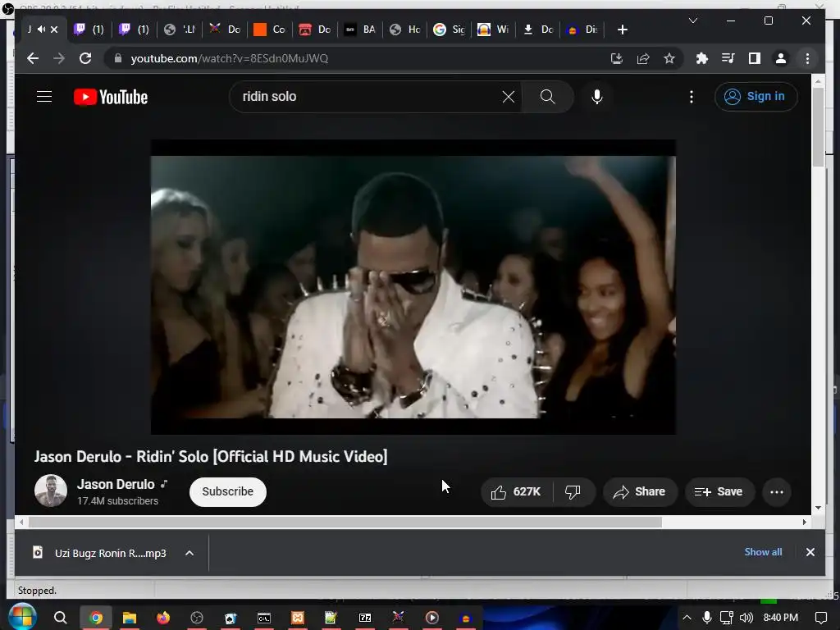
Task: Reload the YouTube page
Action: [x=85, y=58]
